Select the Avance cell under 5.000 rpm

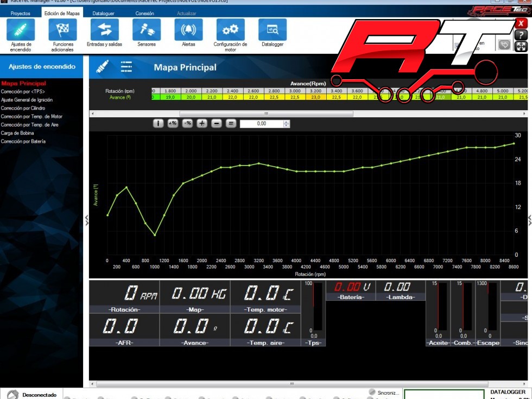click(x=503, y=97)
